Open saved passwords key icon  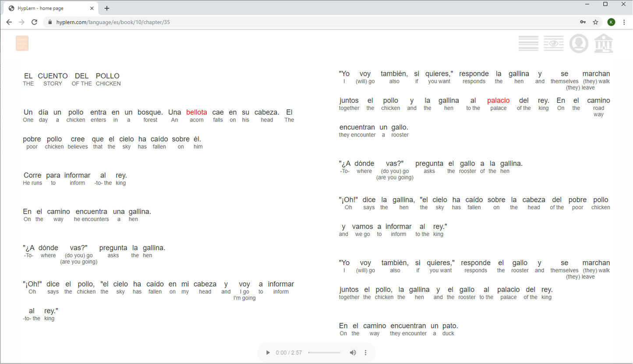coord(583,22)
